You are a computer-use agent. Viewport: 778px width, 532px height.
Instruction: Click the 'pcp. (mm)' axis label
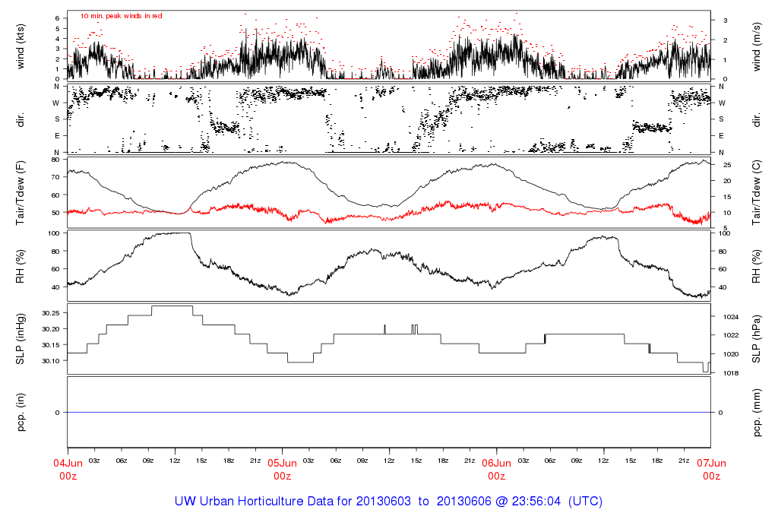[757, 413]
